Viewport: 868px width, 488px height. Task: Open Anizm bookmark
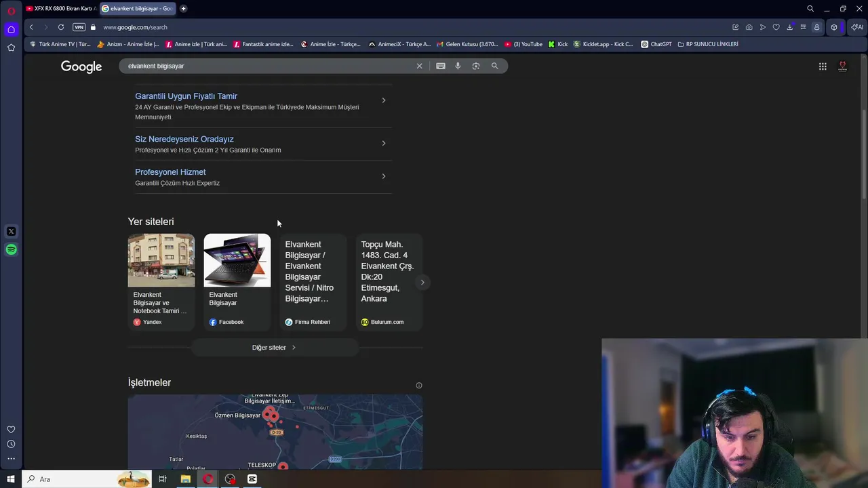tap(128, 44)
